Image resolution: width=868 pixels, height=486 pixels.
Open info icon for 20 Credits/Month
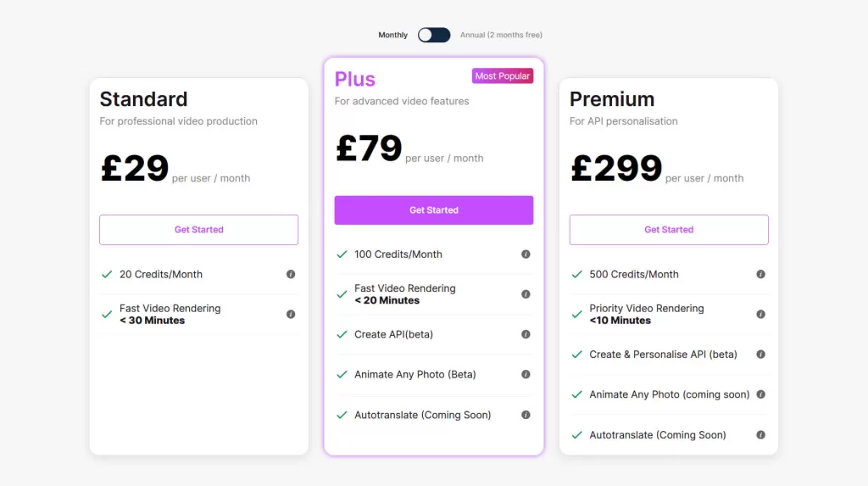click(x=291, y=274)
